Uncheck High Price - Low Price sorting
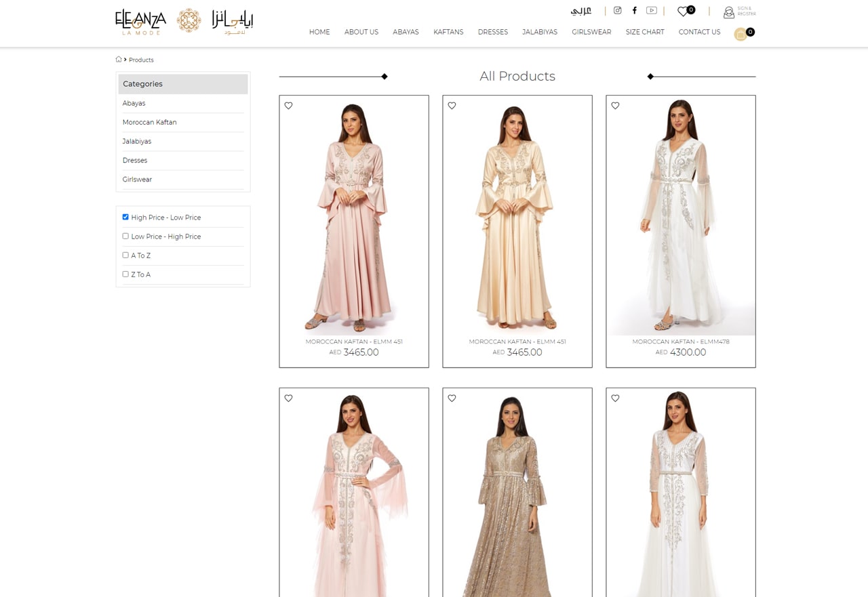Viewport: 868px width, 597px height. click(x=125, y=217)
